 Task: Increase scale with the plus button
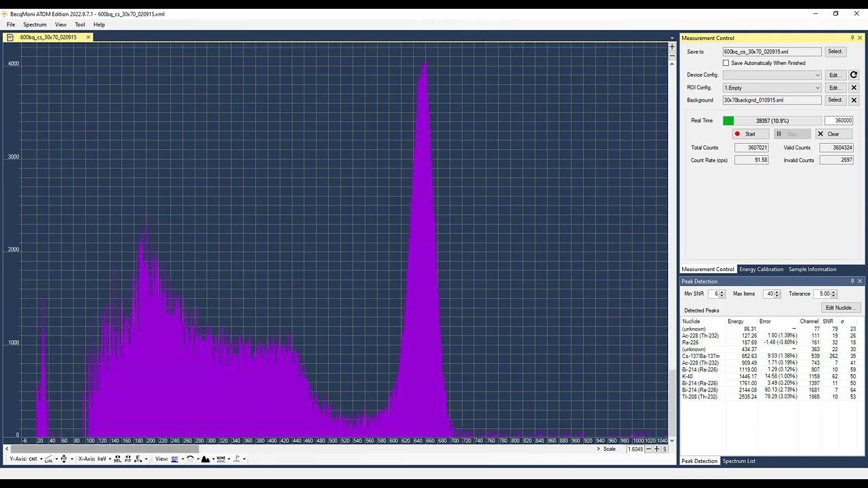tap(656, 449)
